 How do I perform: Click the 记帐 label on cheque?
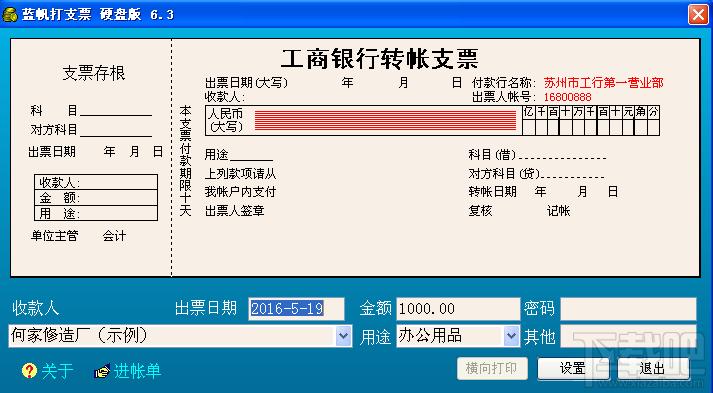pos(558,211)
